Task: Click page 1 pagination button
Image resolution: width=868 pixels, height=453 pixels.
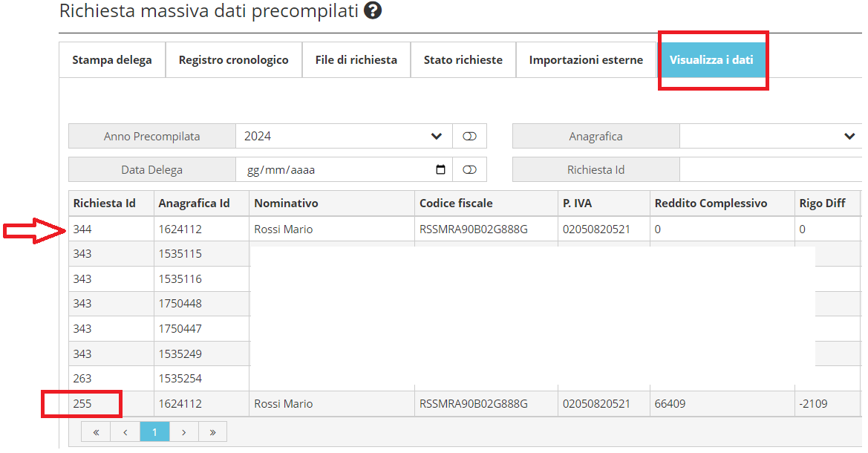Action: point(154,431)
